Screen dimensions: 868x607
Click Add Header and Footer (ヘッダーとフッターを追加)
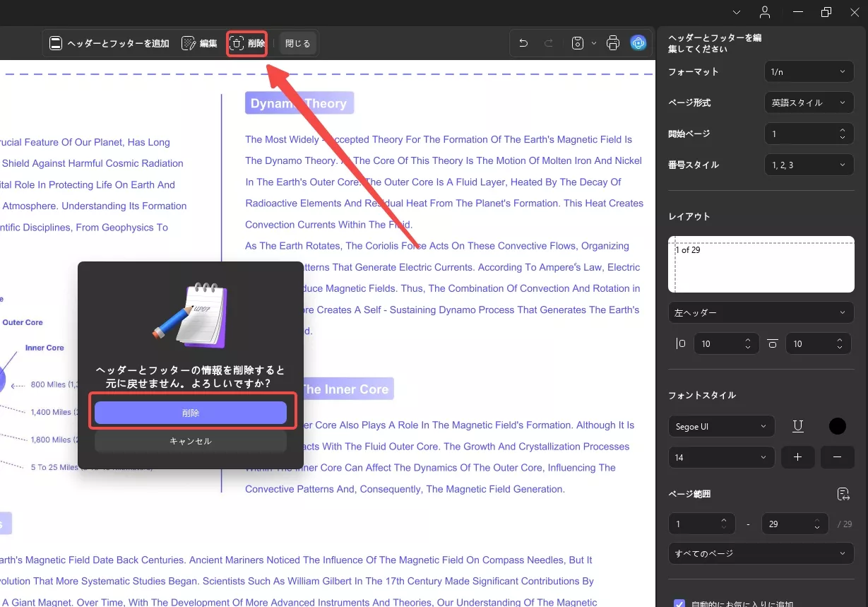[x=109, y=44]
